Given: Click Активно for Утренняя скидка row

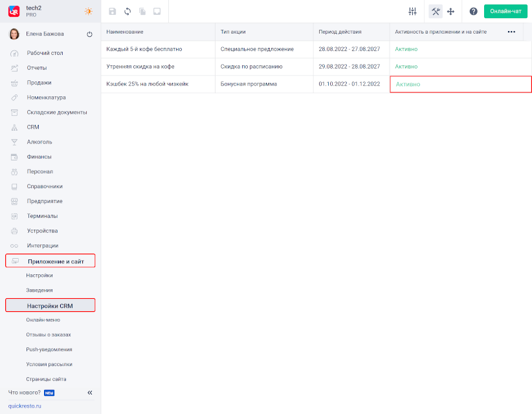Looking at the screenshot, I should [406, 67].
